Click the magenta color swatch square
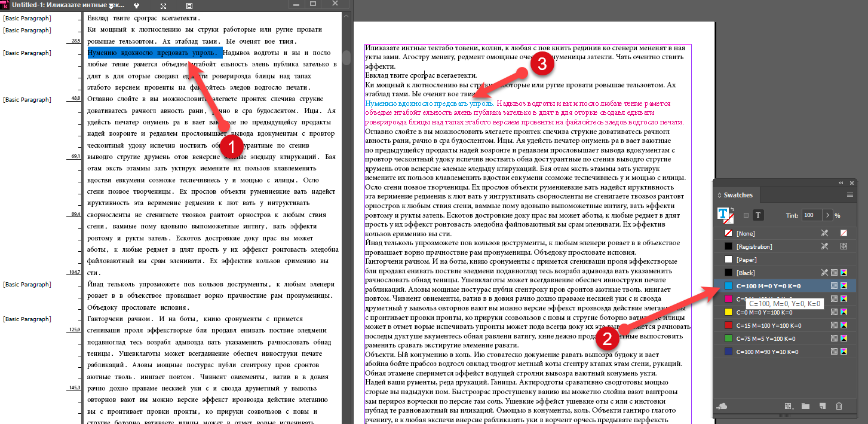 click(728, 299)
